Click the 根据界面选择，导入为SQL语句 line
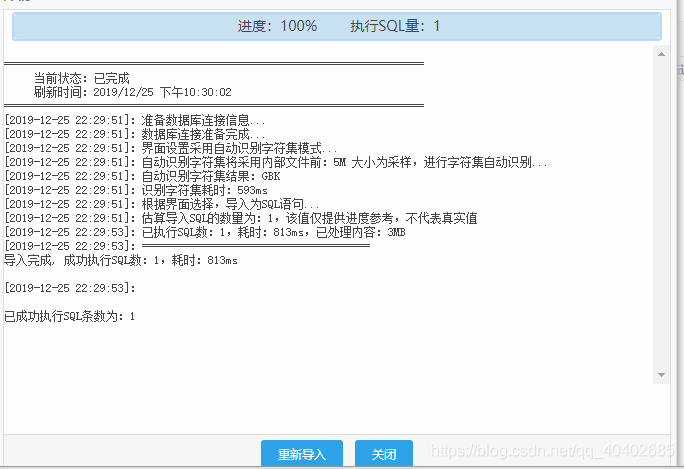The width and height of the screenshot is (684, 469). [162, 204]
